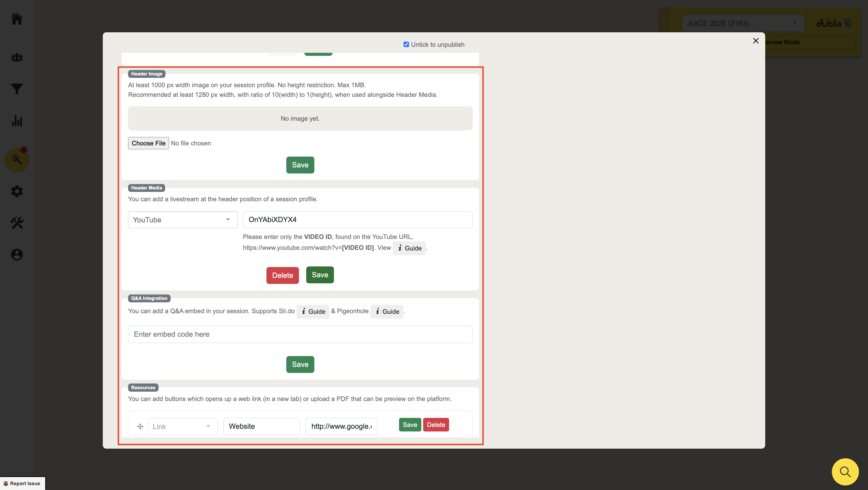The height and width of the screenshot is (490, 868).
Task: Open the Sli.do Guide link
Action: [x=313, y=312]
